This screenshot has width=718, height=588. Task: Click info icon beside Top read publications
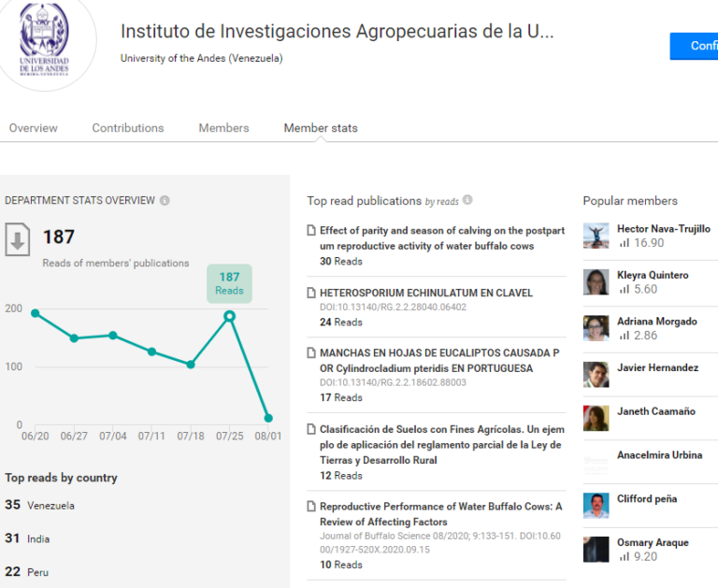pyautogui.click(x=467, y=200)
